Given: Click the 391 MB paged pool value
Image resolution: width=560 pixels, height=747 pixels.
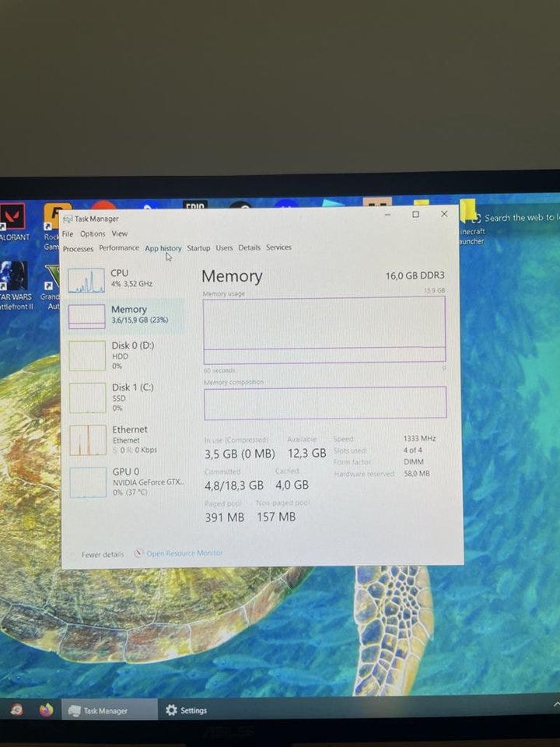Looking at the screenshot, I should [x=224, y=517].
